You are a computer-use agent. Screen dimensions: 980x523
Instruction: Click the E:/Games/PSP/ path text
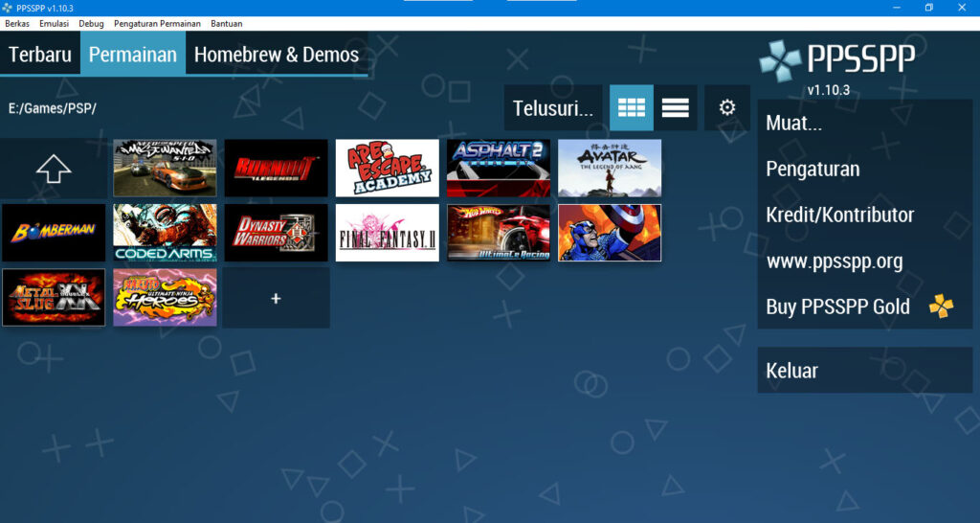tap(53, 108)
